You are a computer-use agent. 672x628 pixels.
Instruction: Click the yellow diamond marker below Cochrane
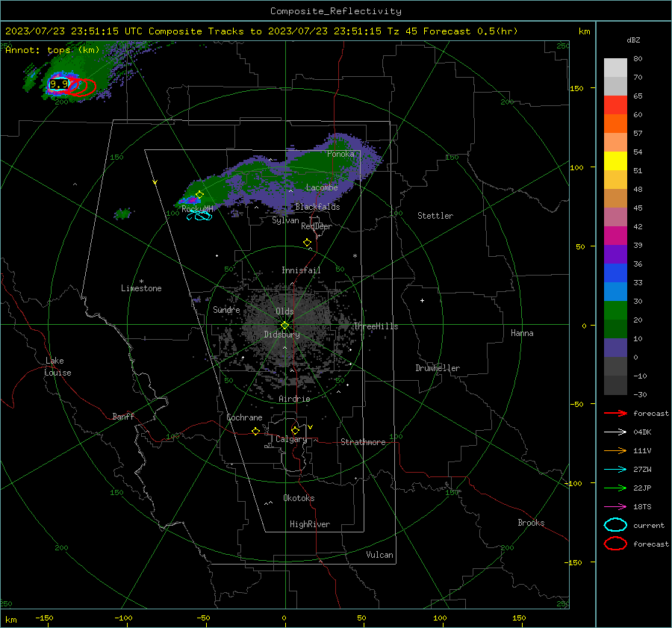(x=255, y=431)
